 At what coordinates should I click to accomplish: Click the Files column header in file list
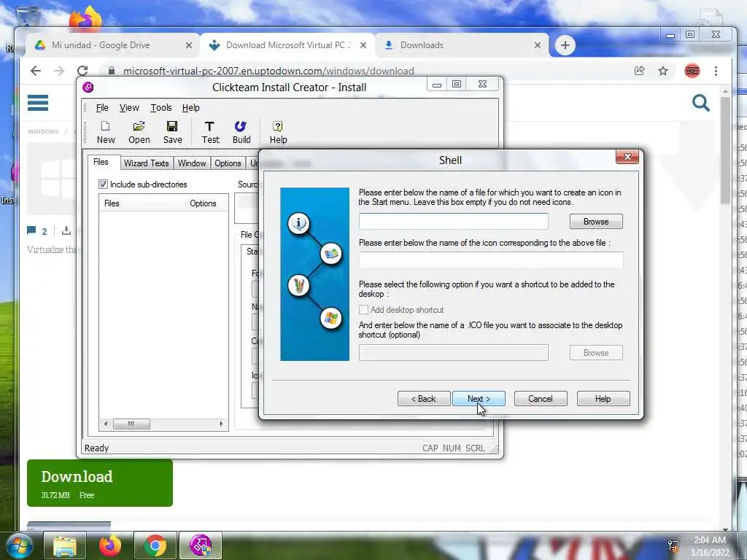[x=142, y=203]
